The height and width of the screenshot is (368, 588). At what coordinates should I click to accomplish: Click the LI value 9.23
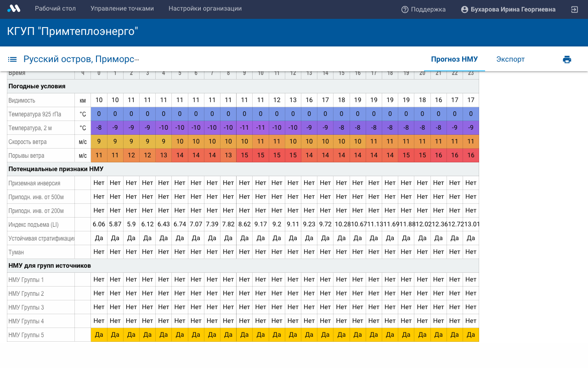point(309,224)
